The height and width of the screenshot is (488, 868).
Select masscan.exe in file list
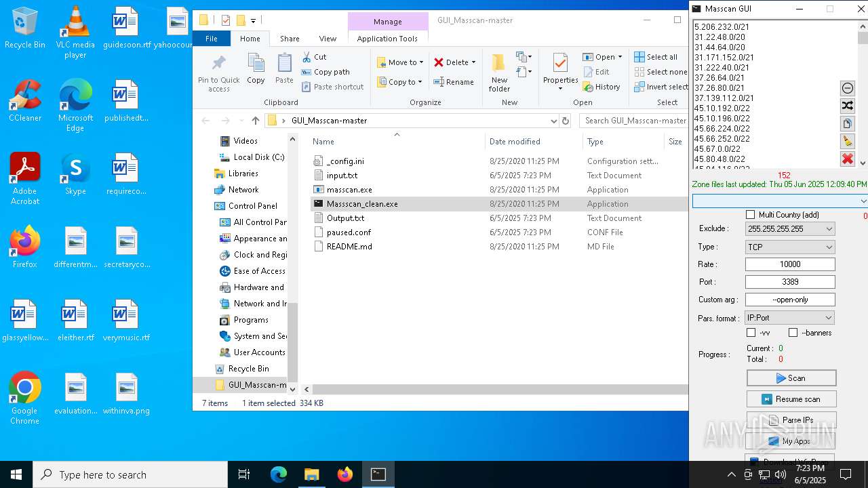coord(349,190)
